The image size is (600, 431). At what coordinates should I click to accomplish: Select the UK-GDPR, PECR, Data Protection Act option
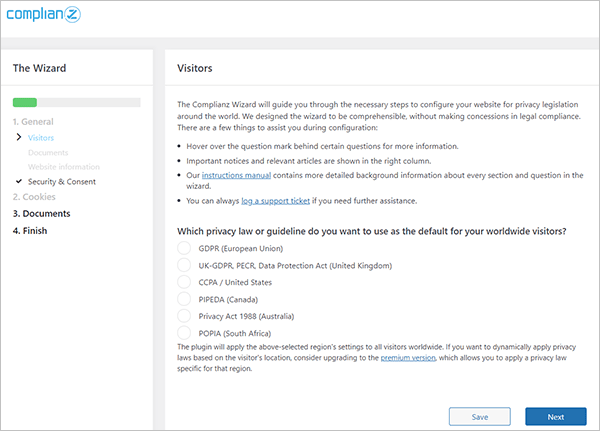pos(184,265)
